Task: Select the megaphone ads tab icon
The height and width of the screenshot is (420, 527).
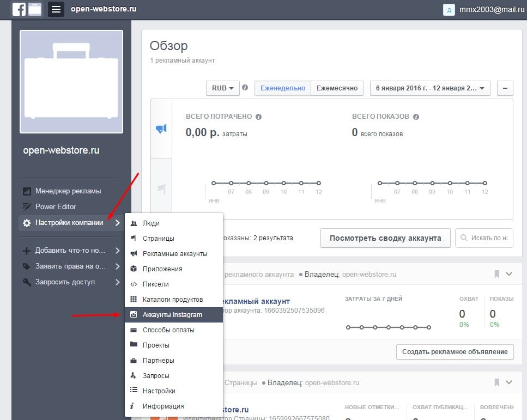Action: coord(161,129)
